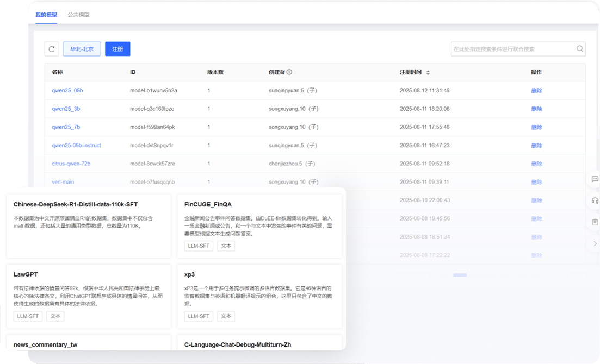Click the magnifier icon in the search box
Screen dimensions: 600x364
coord(579,48)
